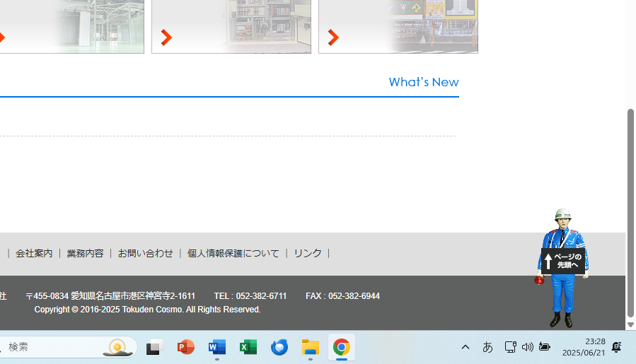Screen dimensions: 636x364
Task: Click the page-top traffic guard mascot
Action: [562, 267]
